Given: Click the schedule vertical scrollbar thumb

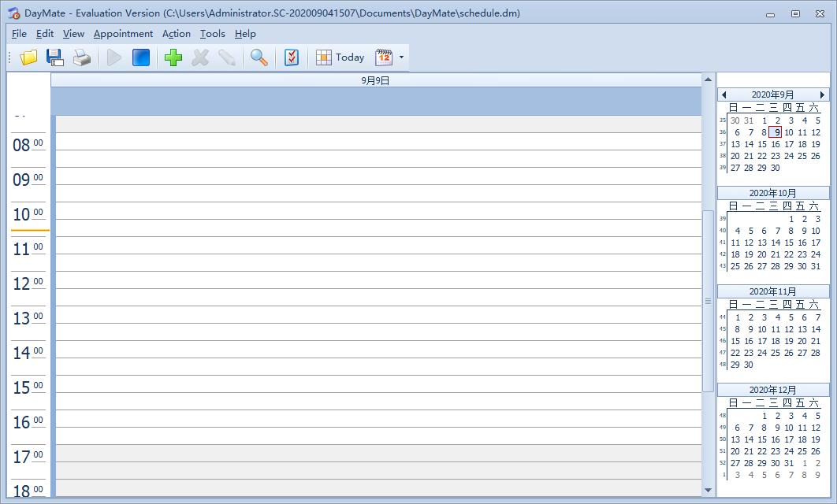Looking at the screenshot, I should click(708, 301).
